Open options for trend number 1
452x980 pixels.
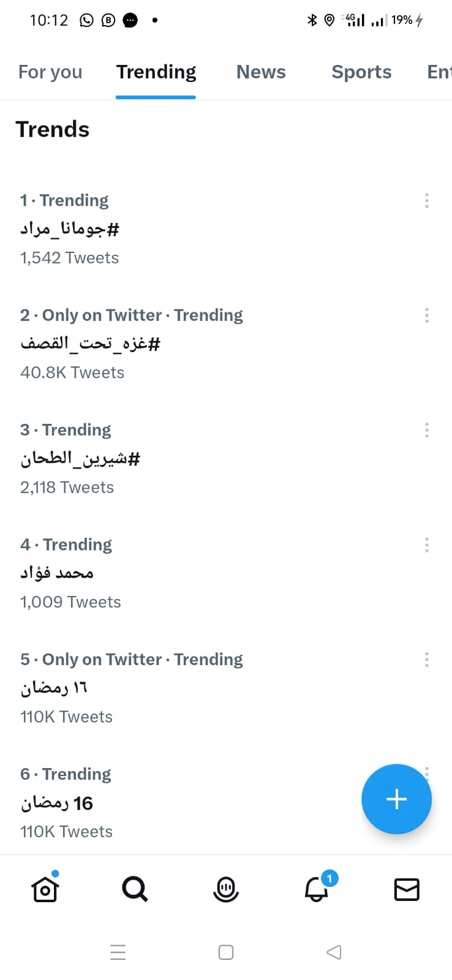426,201
